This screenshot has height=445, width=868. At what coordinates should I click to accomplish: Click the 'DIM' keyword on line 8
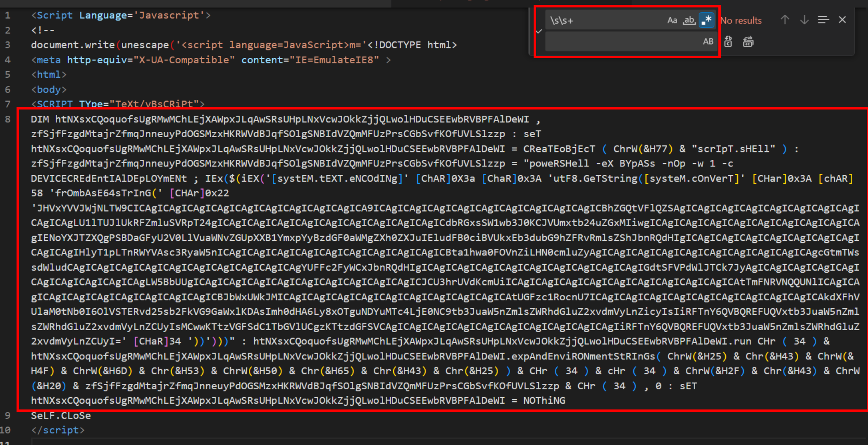[x=40, y=119]
